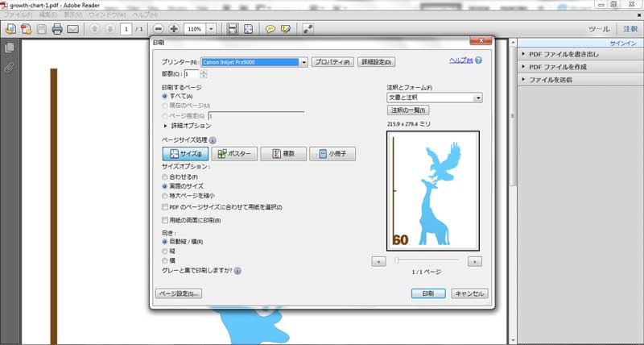644x345 pixels.
Task: Enable 用紙の両面に印刷 checkbox
Action: click(165, 220)
